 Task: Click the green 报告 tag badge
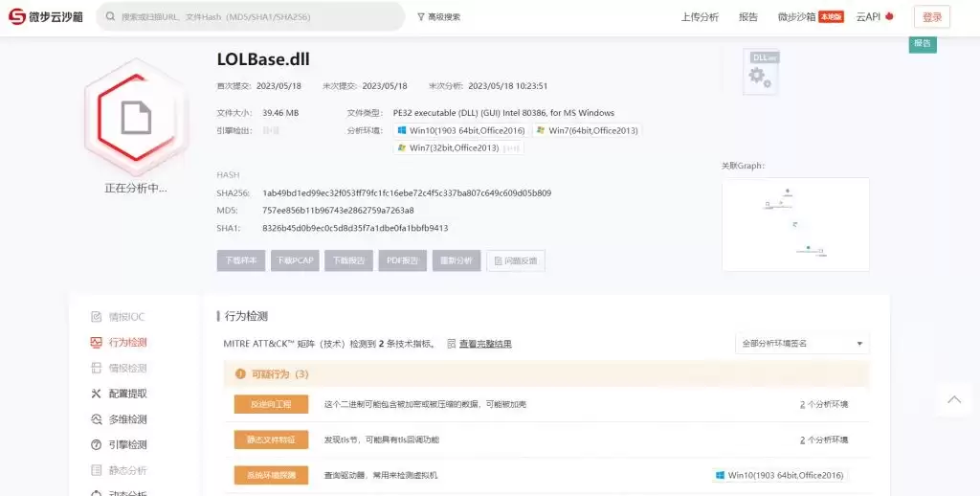(x=923, y=44)
